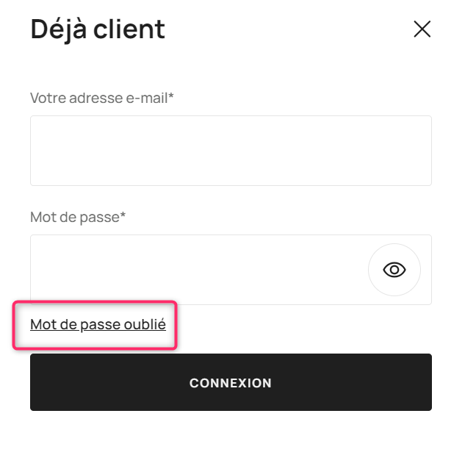Viewport: 476px width, 455px height.
Task: Click the X in the top right corner
Action: point(422,29)
